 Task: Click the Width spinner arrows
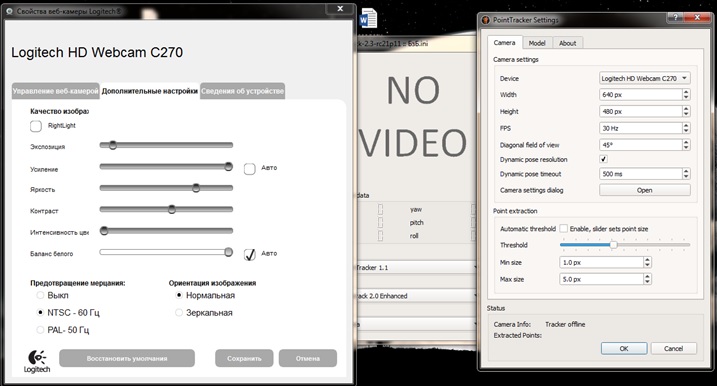(x=686, y=95)
